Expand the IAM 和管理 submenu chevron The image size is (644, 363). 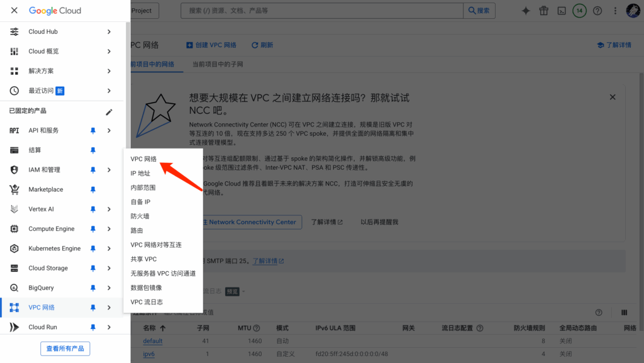[x=109, y=170]
